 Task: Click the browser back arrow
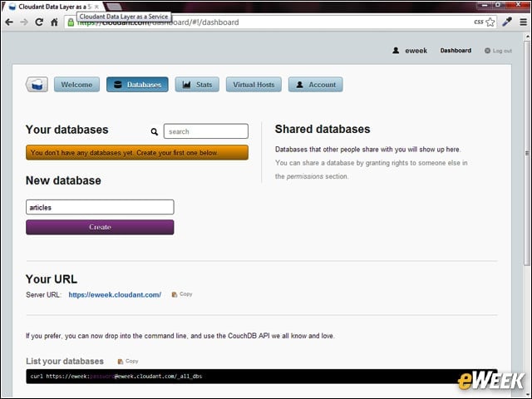[x=9, y=22]
